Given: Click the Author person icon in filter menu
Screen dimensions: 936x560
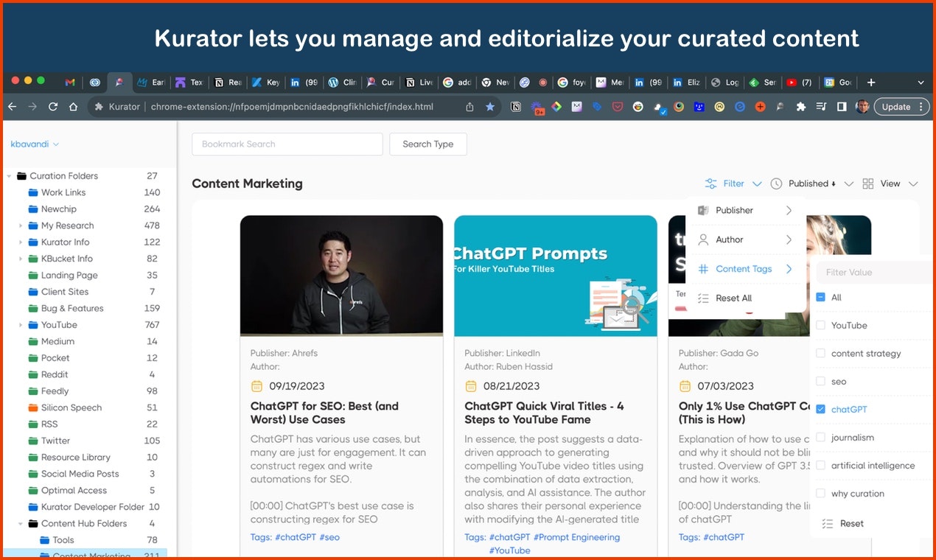Looking at the screenshot, I should coord(703,239).
